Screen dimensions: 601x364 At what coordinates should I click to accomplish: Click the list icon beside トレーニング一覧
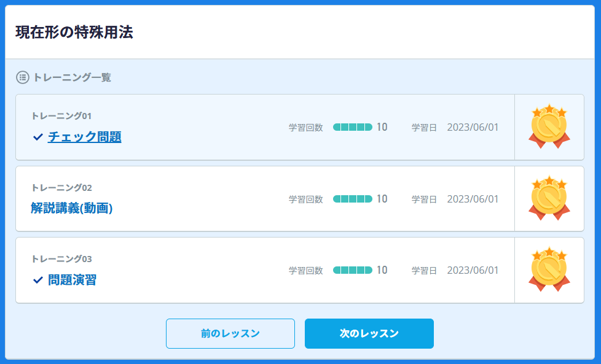23,77
